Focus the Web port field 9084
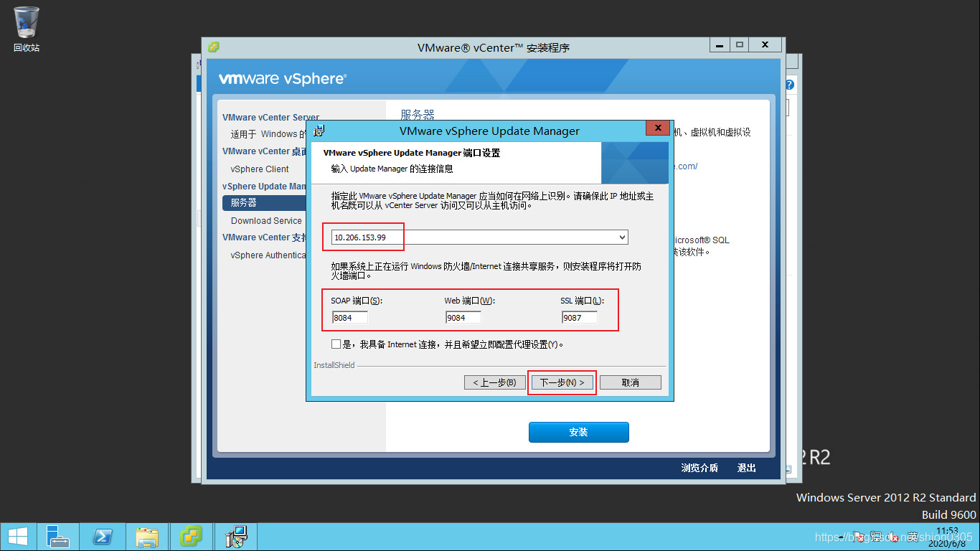980x551 pixels. click(463, 317)
